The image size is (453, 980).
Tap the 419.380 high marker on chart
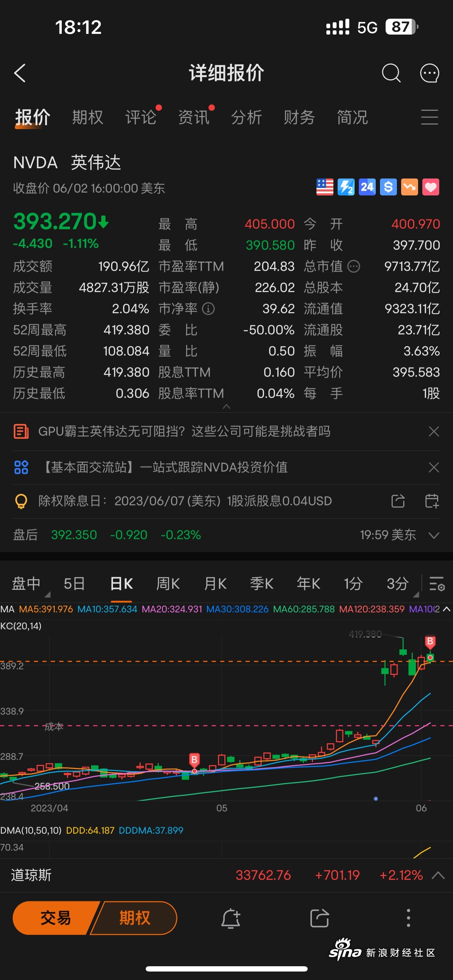[x=365, y=634]
